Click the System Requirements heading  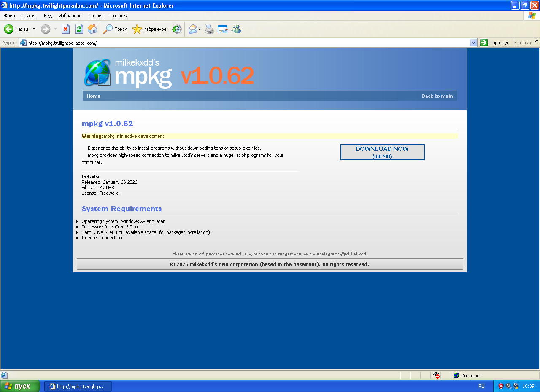click(122, 209)
